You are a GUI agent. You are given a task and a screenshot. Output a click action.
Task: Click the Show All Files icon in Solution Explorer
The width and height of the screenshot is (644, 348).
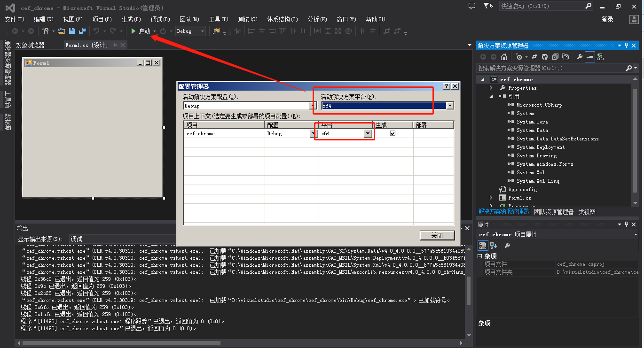tap(565, 57)
